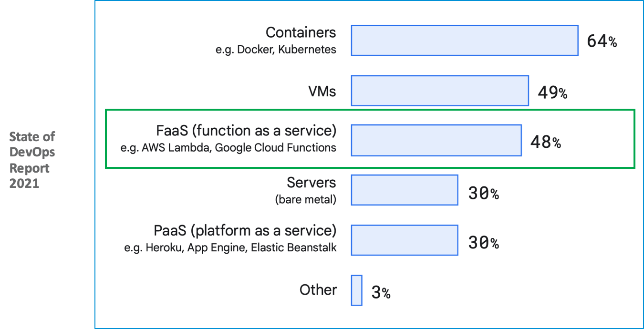
Task: Click the Servers label
Action: 311,183
